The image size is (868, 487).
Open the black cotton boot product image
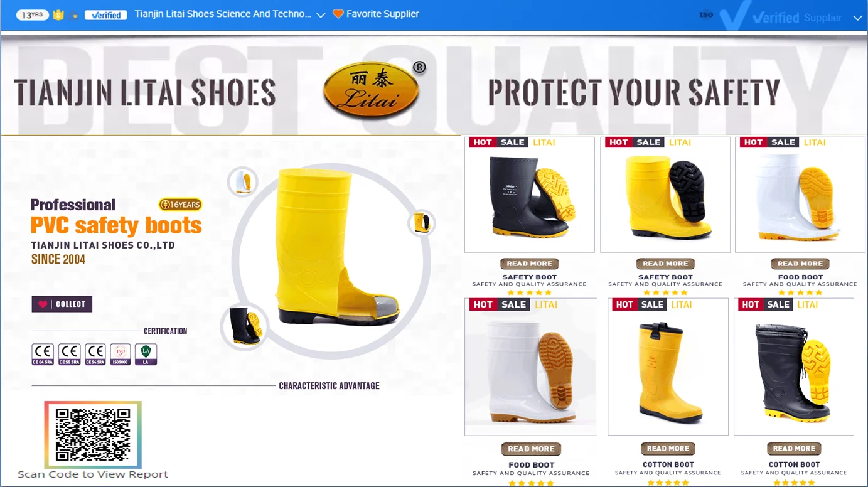tap(794, 367)
